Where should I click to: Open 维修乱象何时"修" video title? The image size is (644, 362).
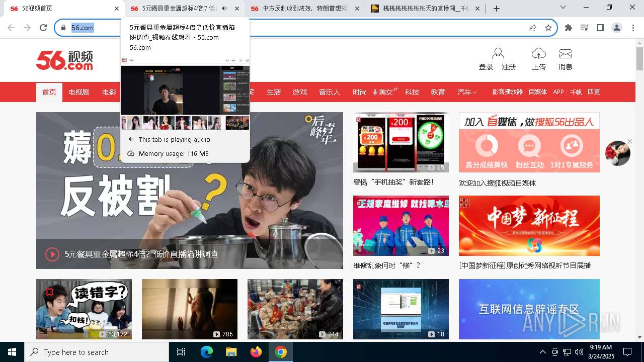(387, 265)
